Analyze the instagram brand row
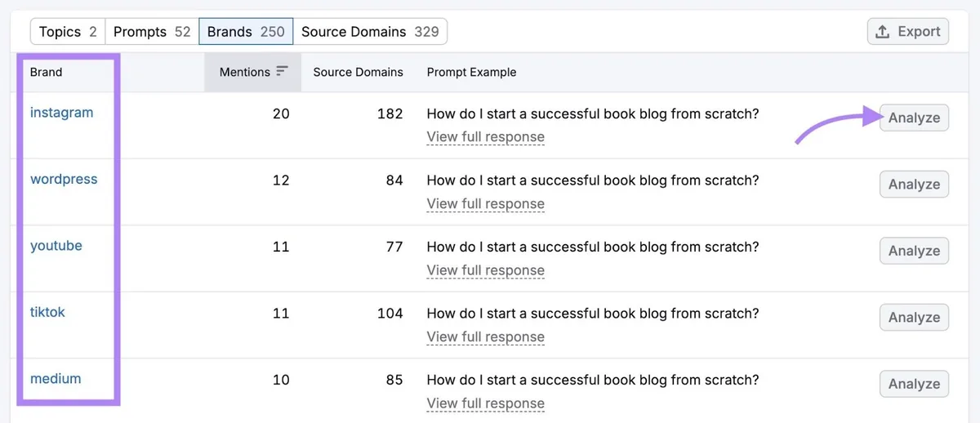 click(914, 118)
